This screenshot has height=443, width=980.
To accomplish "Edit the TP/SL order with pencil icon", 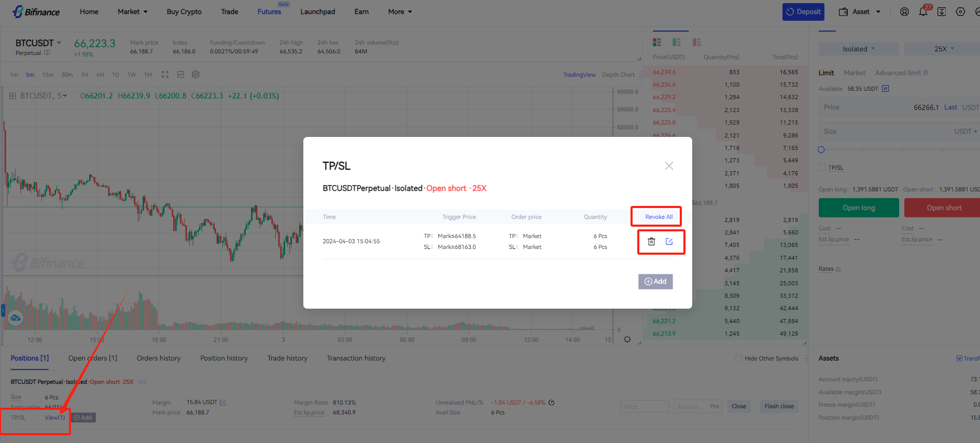I will tap(669, 242).
